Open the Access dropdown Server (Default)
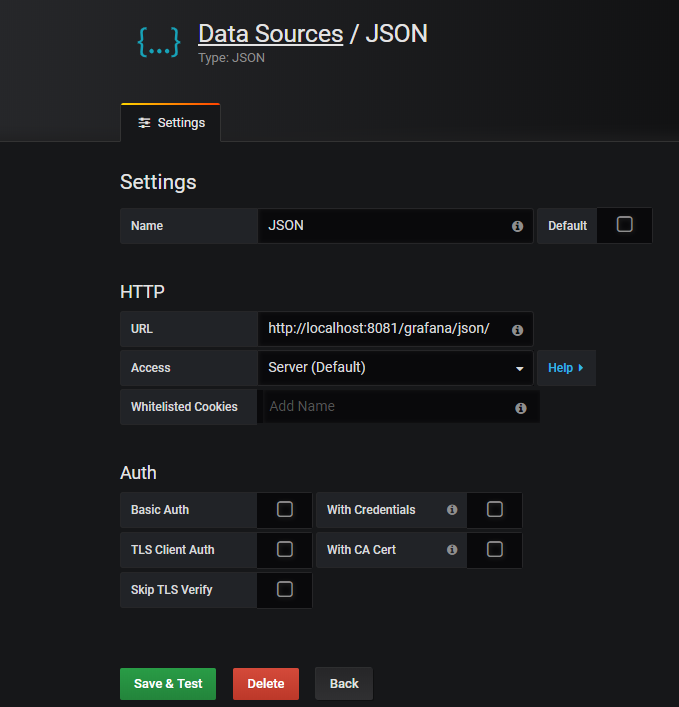Screen dimensions: 679x707 [x=395, y=367]
